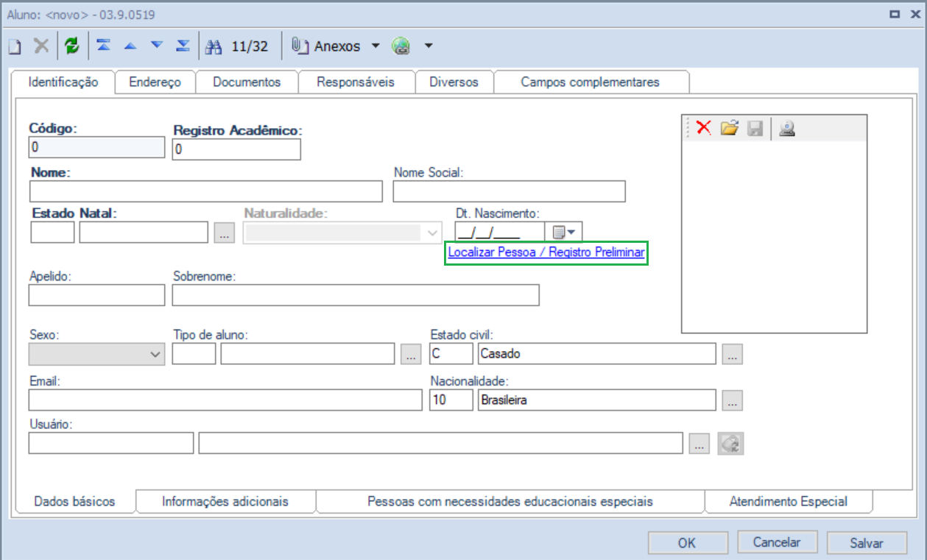Open the Anexos attachments button
The width and height of the screenshot is (927, 560).
click(x=325, y=46)
